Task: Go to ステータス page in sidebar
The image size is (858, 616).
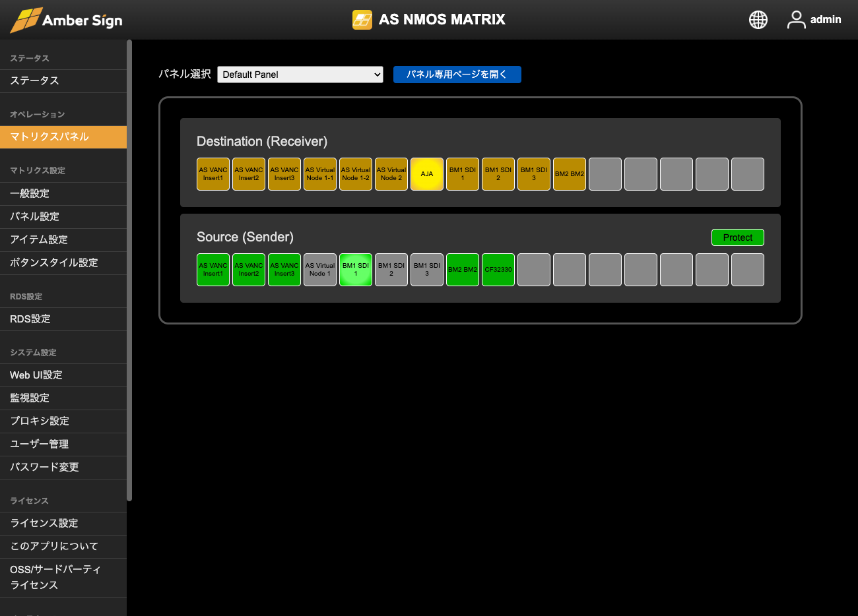Action: pos(63,80)
